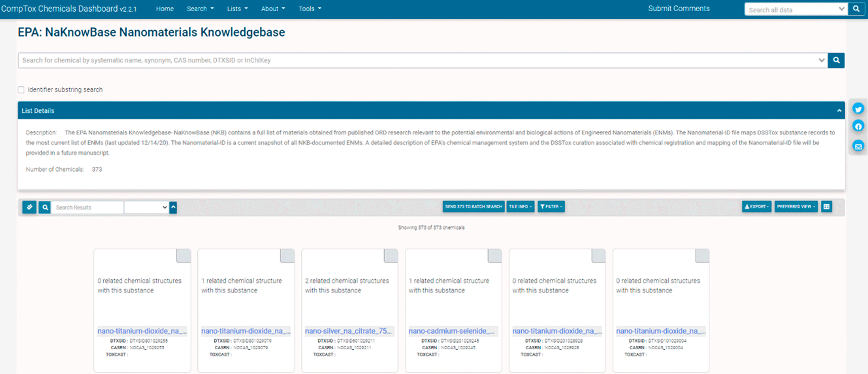Screen dimensions: 868x374
Task: Open the Filter dropdown
Action: click(551, 207)
